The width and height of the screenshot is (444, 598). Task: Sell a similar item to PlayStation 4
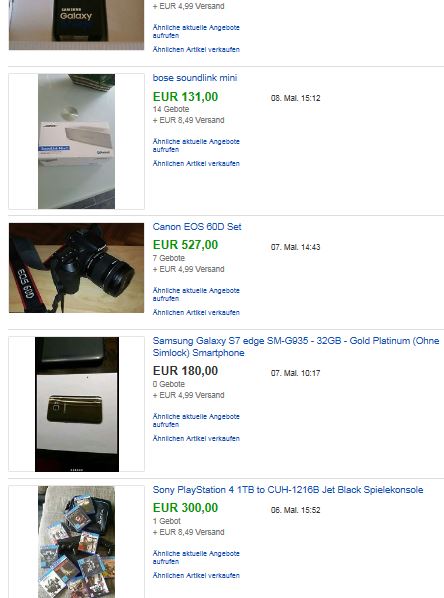[x=196, y=575]
